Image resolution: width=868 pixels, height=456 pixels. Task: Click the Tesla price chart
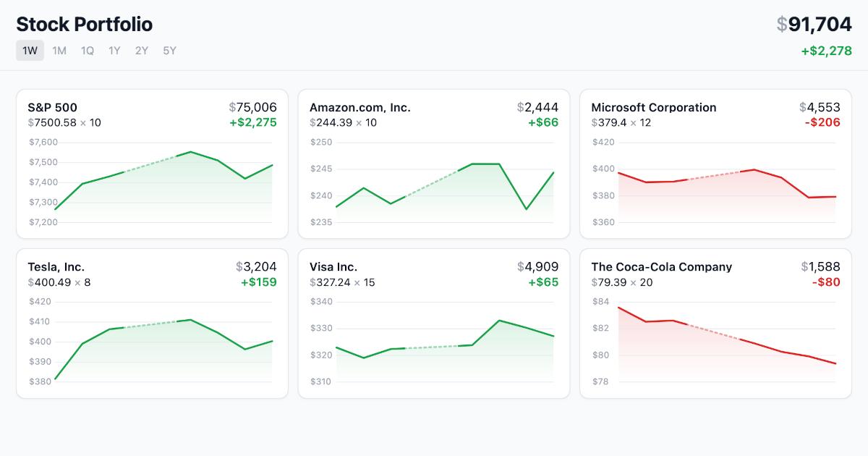click(152, 341)
